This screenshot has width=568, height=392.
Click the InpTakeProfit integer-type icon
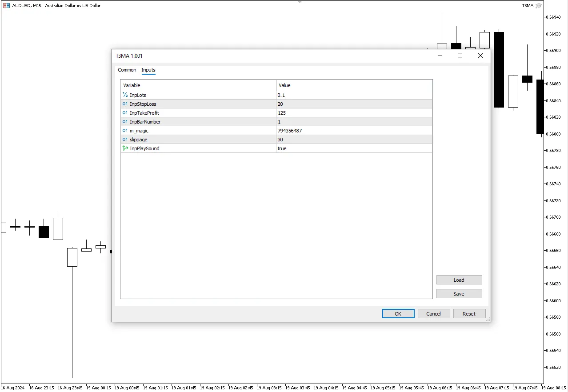click(x=125, y=113)
